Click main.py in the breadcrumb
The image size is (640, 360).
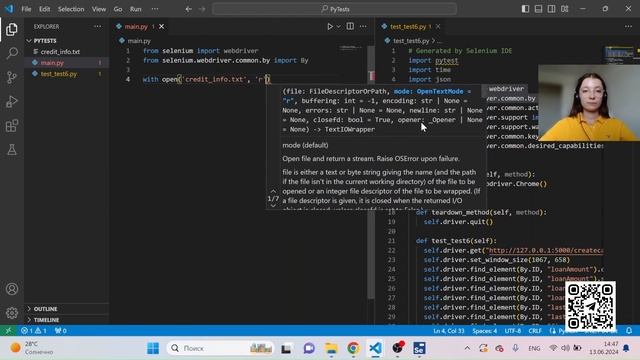click(x=139, y=41)
